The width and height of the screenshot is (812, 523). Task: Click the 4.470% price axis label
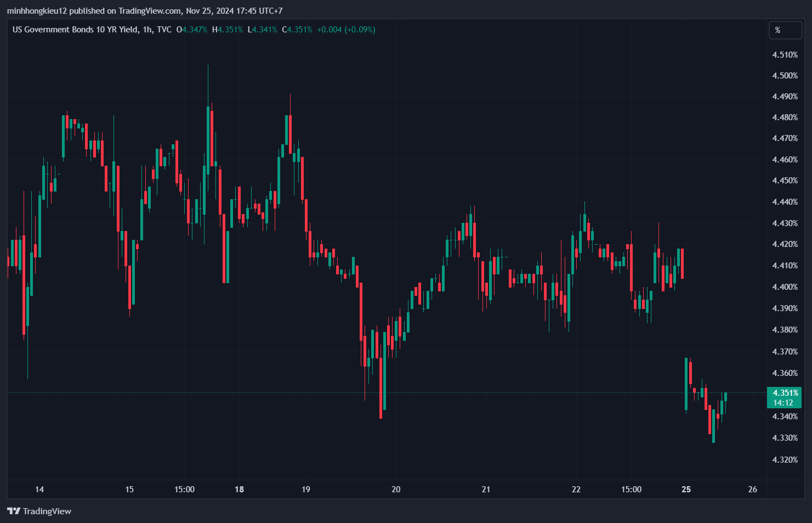[x=785, y=138]
